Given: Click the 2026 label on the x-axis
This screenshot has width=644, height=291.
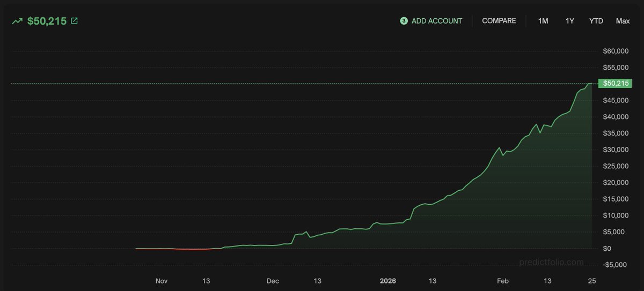Looking at the screenshot, I should point(387,281).
